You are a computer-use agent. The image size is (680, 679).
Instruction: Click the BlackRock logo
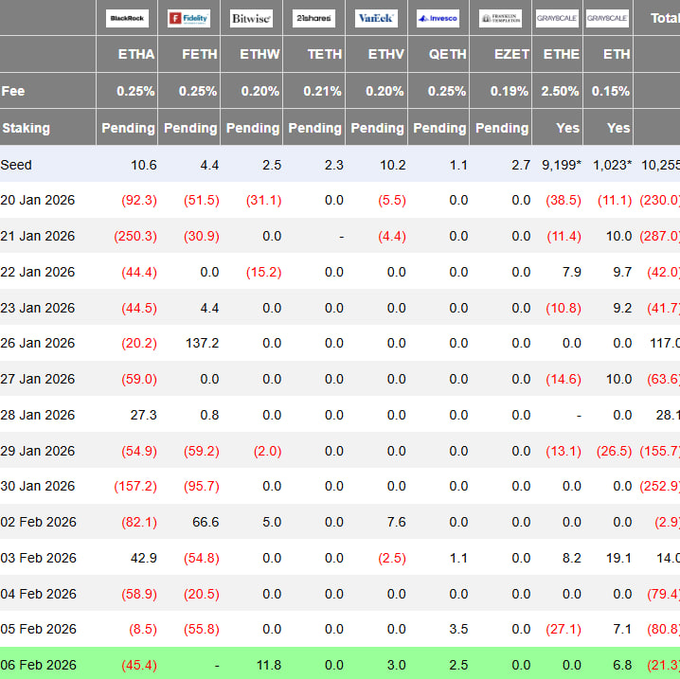128,18
